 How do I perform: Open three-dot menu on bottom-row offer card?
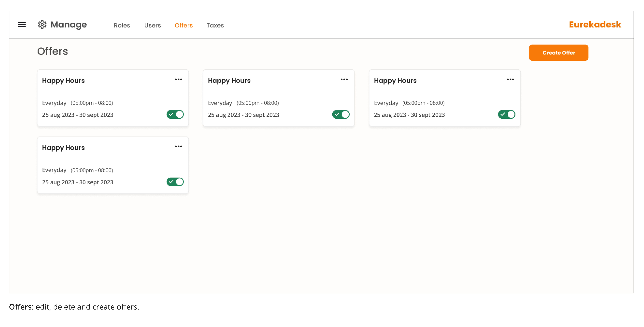178,147
